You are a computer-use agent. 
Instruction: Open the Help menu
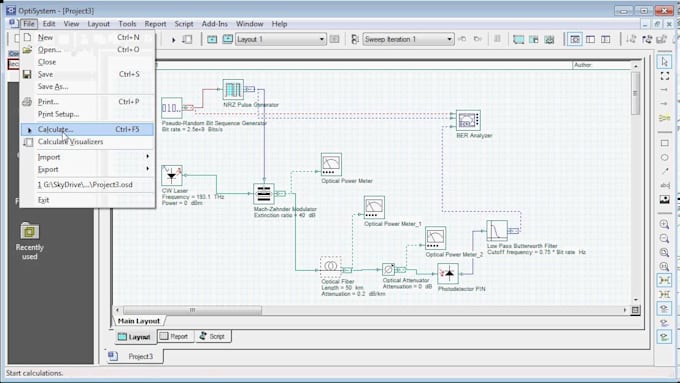click(x=279, y=24)
